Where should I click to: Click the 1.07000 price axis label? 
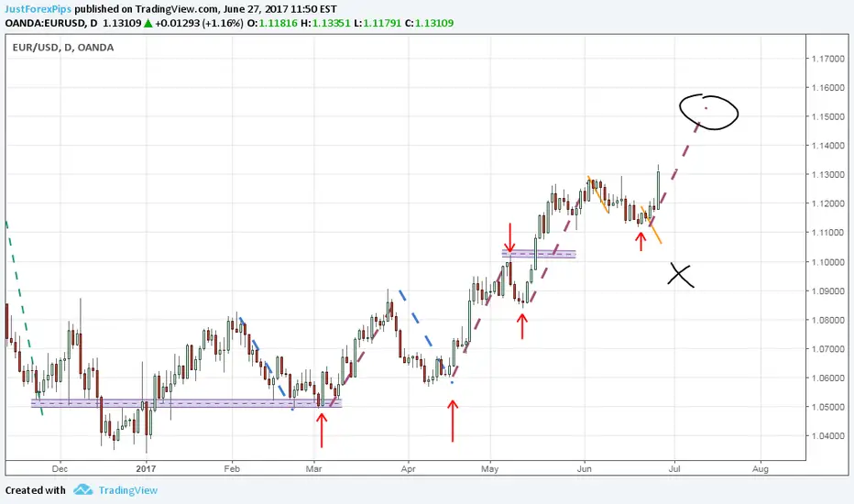(827, 349)
